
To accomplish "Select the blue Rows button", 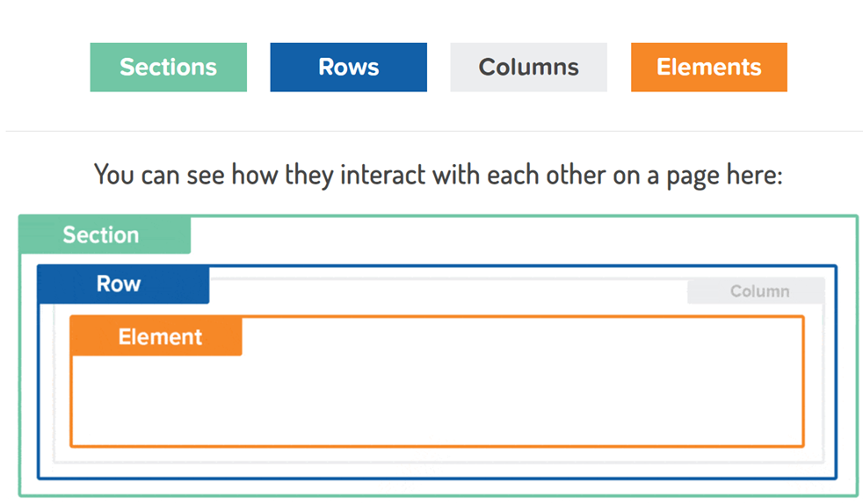I will tap(348, 67).
